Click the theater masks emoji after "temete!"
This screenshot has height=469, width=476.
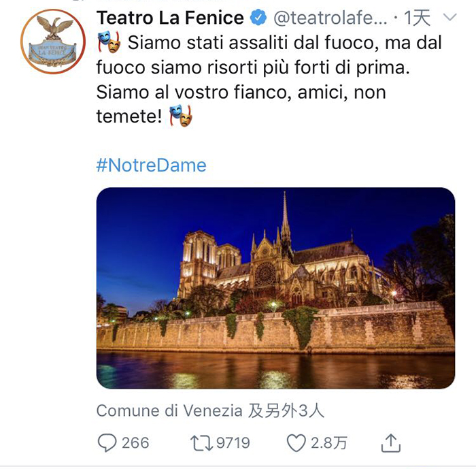[181, 116]
